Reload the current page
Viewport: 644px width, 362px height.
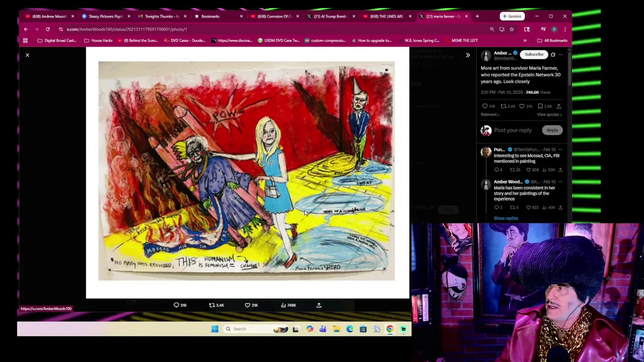click(x=48, y=29)
